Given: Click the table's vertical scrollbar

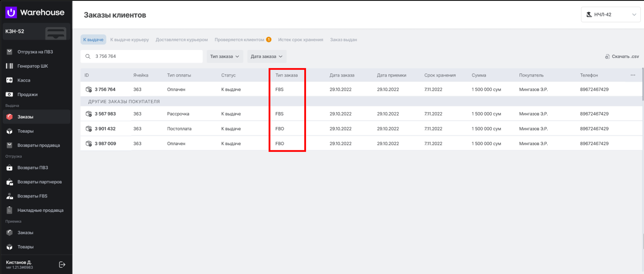Looking at the screenshot, I should coord(643,84).
